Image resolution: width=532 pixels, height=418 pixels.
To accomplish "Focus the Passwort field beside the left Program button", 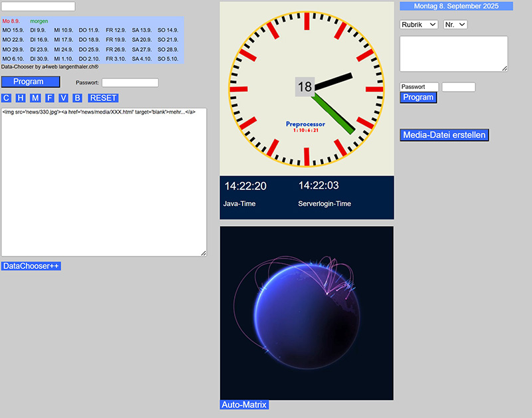I will (x=130, y=82).
